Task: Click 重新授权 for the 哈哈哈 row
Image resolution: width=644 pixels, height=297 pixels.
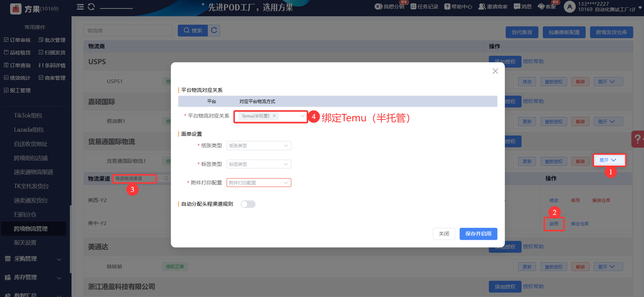Action: pos(554,267)
